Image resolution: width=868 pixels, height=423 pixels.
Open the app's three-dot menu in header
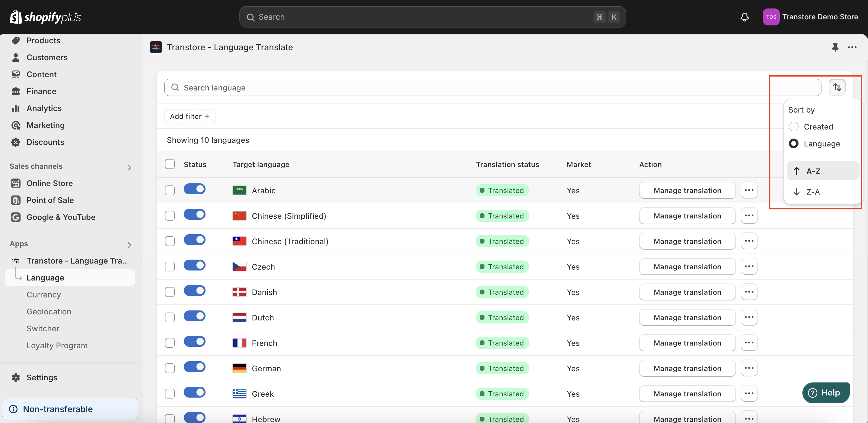tap(852, 47)
